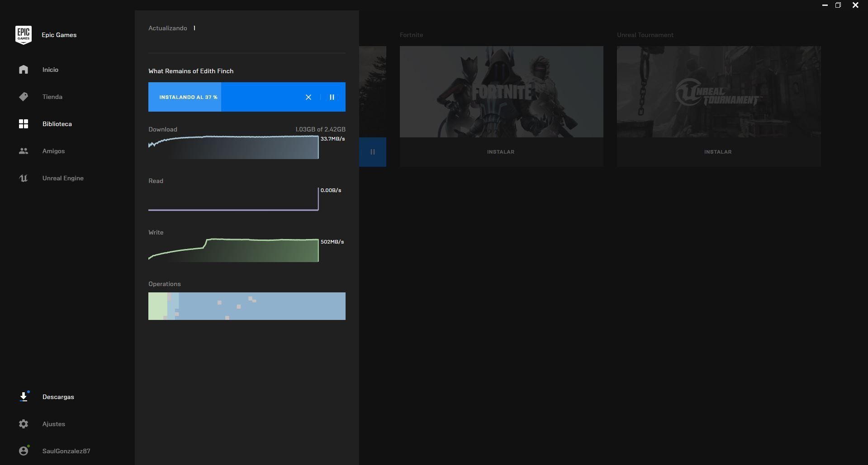Open Ajustes gear icon

[24, 424]
